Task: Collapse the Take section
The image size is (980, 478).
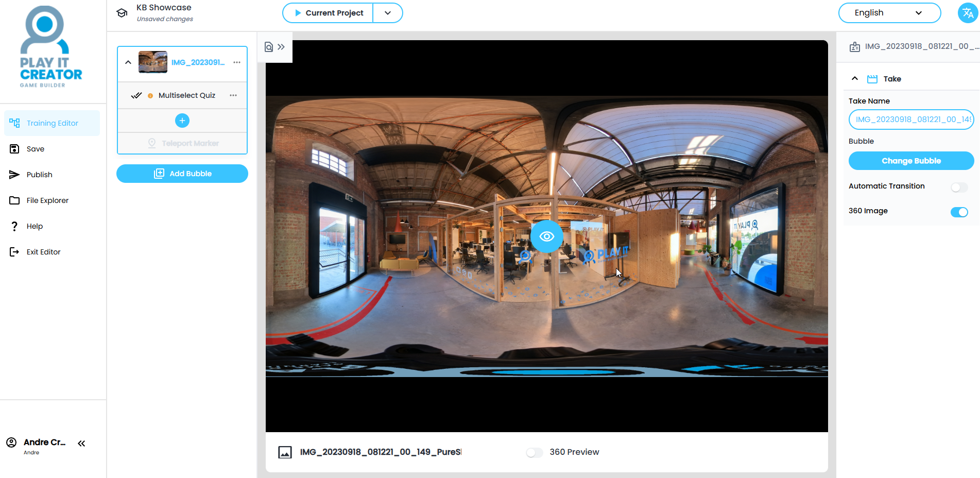Action: coord(855,79)
